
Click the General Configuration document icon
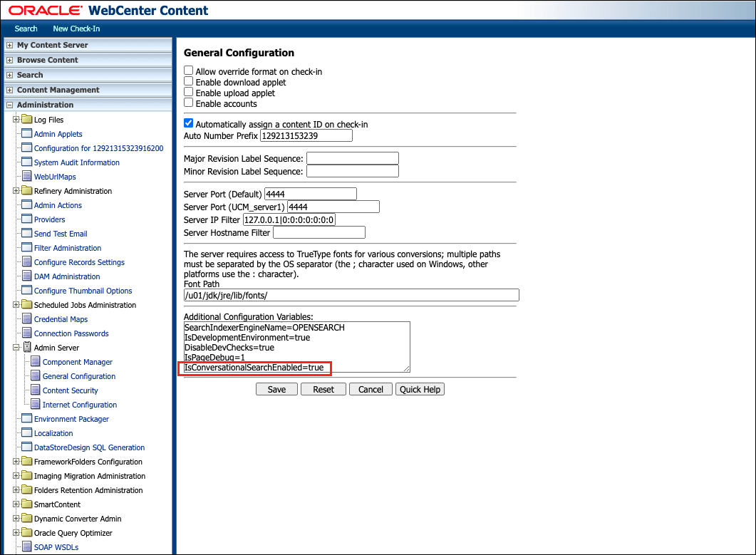pos(36,375)
